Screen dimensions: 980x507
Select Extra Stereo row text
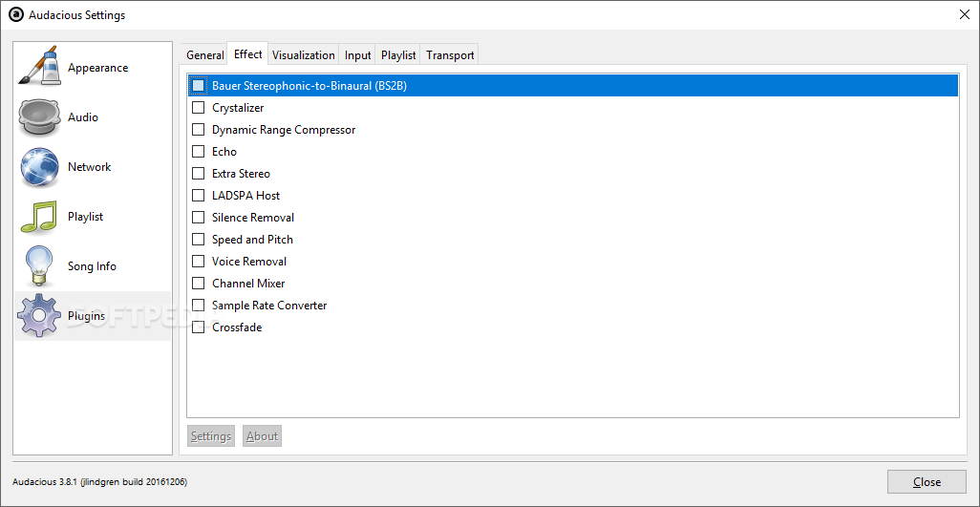click(242, 173)
